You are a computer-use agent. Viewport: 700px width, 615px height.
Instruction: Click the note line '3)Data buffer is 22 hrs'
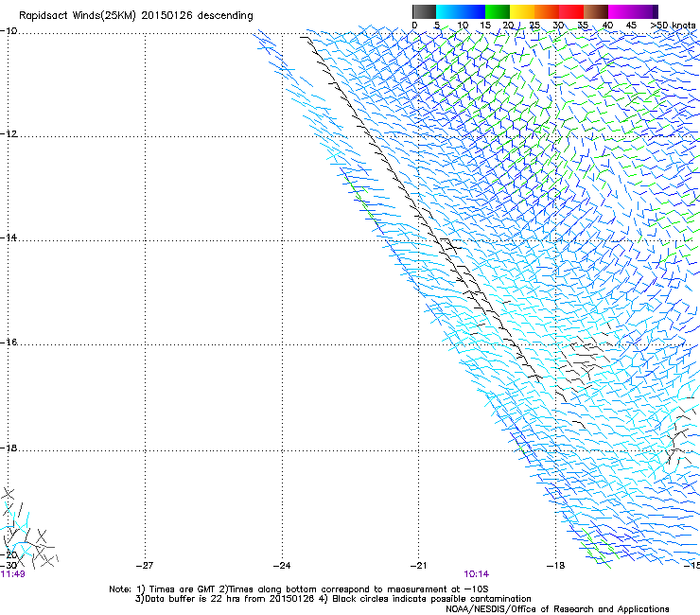pyautogui.click(x=333, y=599)
